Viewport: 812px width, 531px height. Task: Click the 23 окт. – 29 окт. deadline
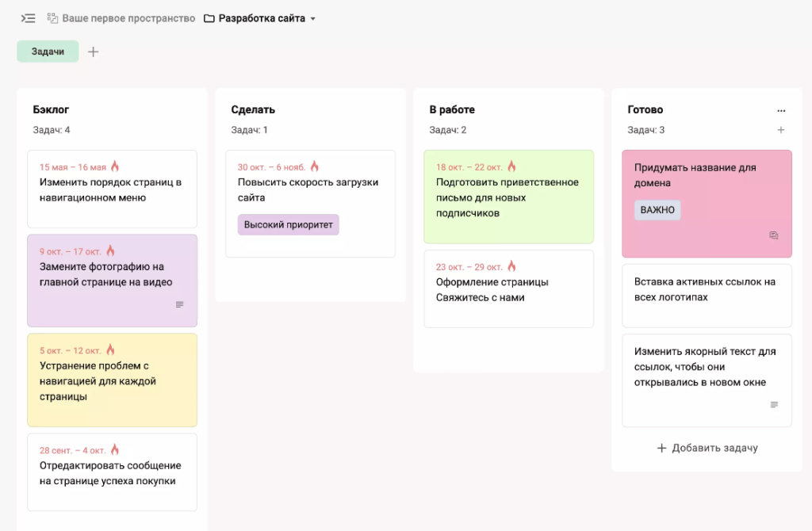pos(469,267)
